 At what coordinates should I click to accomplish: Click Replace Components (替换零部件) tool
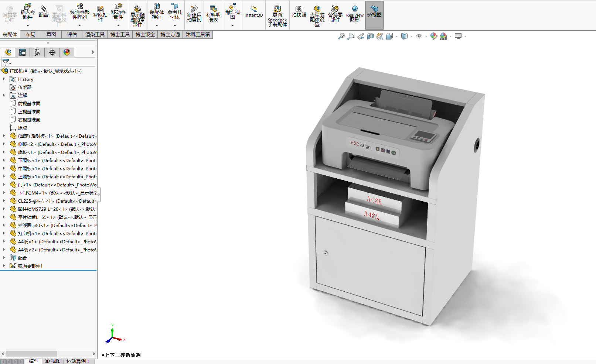tap(335, 14)
